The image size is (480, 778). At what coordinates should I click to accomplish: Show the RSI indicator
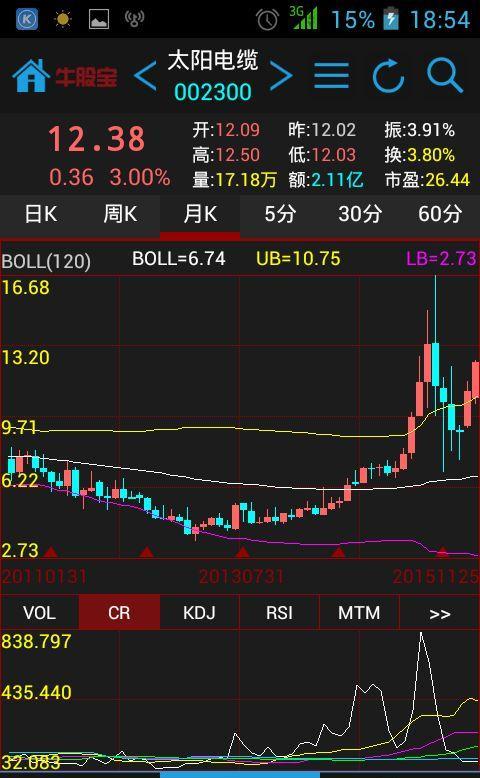point(279,613)
